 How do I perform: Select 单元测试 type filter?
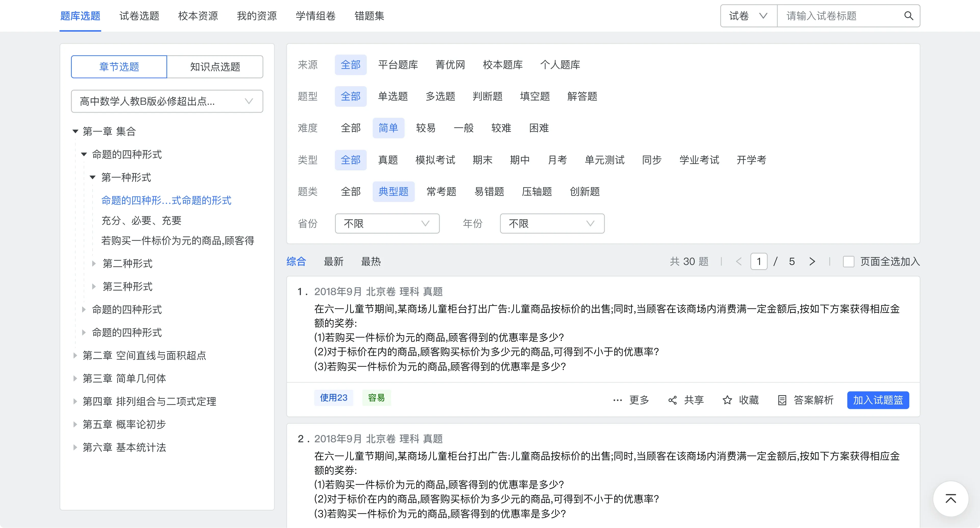pyautogui.click(x=605, y=160)
